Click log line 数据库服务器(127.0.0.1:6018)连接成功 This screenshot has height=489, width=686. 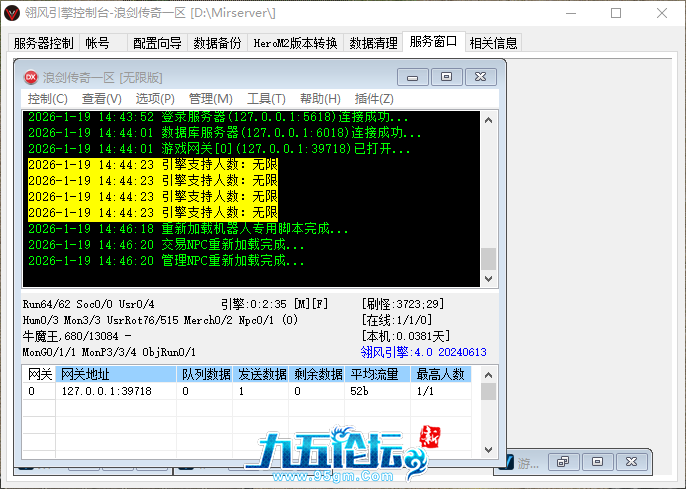tap(225, 133)
